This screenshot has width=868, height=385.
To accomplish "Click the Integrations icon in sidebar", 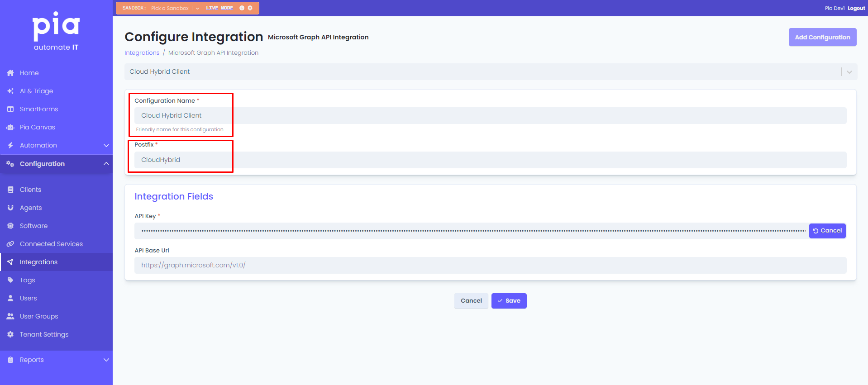I will [10, 262].
